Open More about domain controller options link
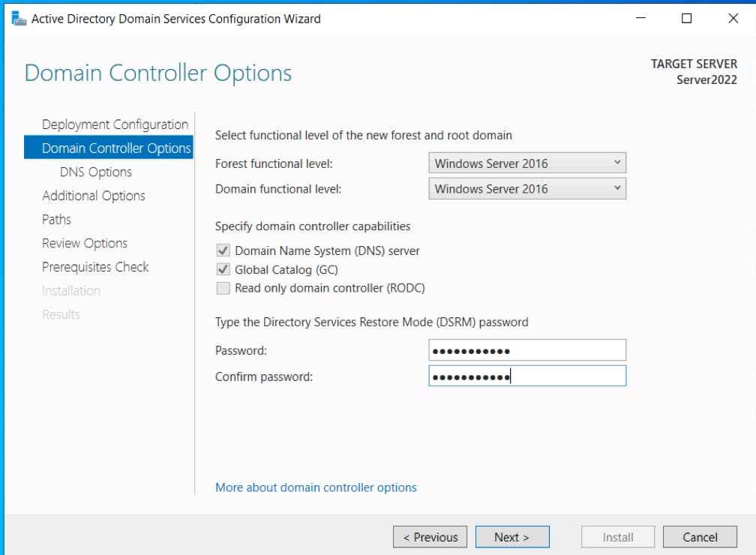 316,487
